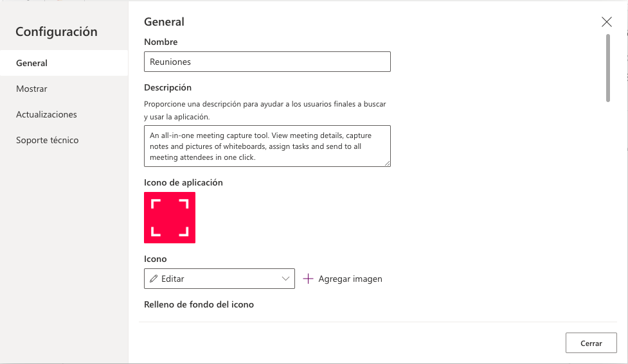Click the Agregar imagen link
Screen dimensions: 628x364
(x=350, y=279)
